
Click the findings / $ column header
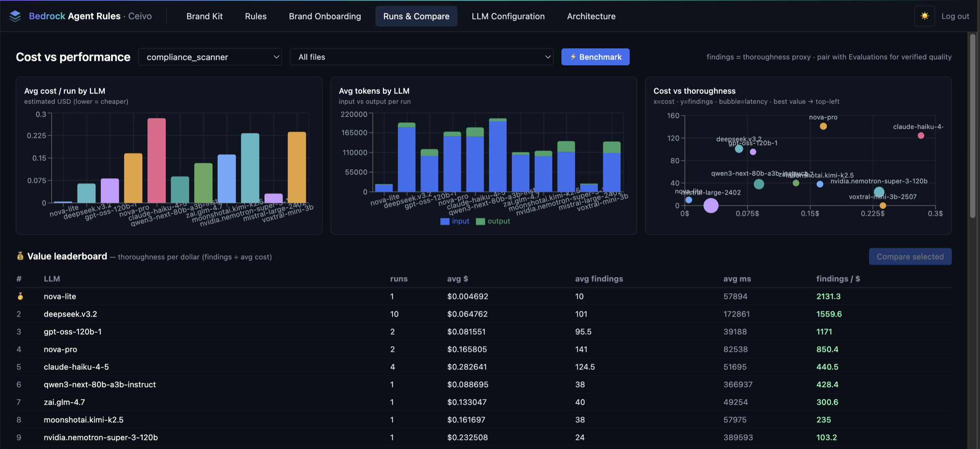838,279
